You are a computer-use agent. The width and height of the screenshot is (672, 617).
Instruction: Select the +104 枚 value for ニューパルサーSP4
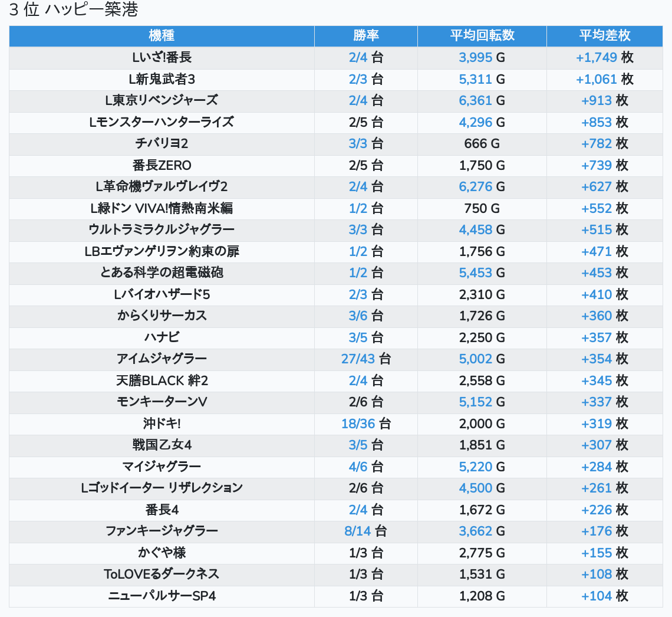click(597, 596)
